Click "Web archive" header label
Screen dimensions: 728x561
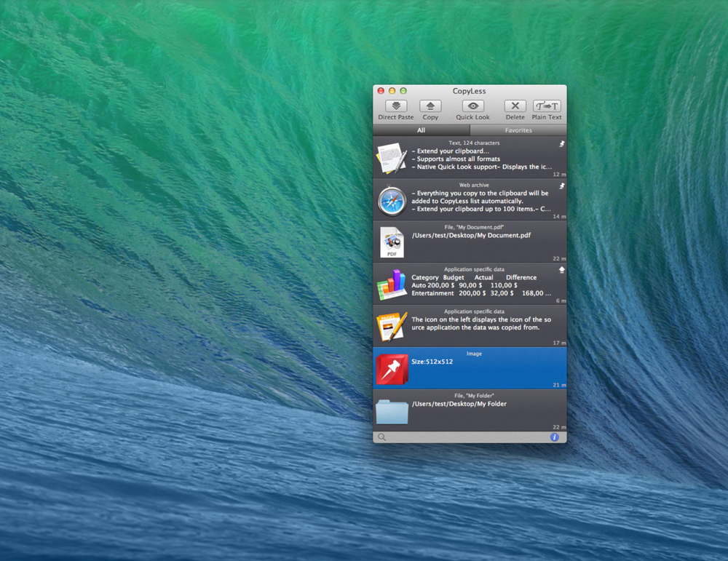(474, 185)
